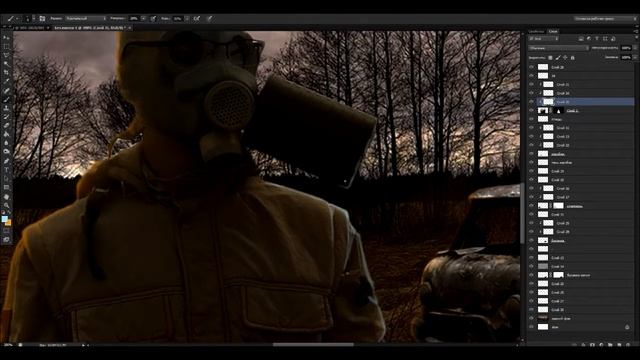Select the layer mask on layer below Слой 35
This screenshot has width=640, height=360.
click(x=559, y=110)
